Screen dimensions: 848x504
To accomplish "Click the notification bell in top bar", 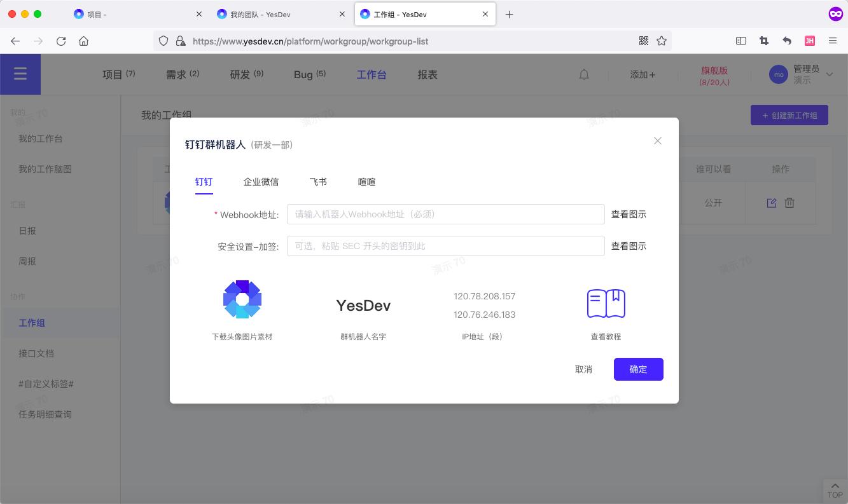I will point(584,74).
